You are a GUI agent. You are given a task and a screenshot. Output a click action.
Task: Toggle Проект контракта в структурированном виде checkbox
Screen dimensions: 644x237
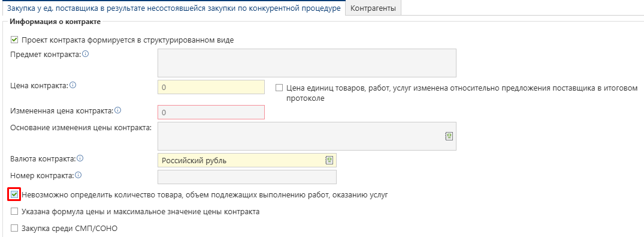15,40
